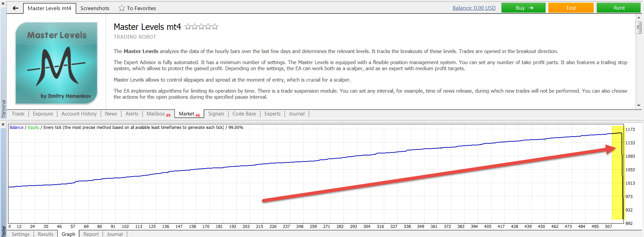Click the description scrollbar up arrow
The width and height of the screenshot is (644, 237).
click(638, 17)
